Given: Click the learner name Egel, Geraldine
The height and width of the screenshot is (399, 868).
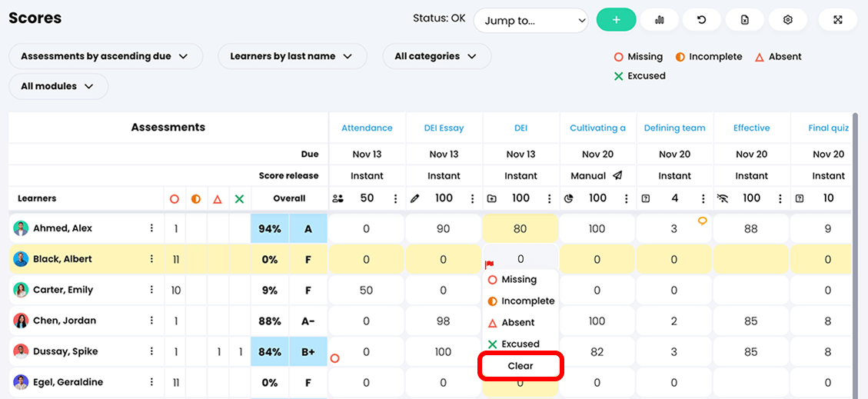Looking at the screenshot, I should [68, 382].
